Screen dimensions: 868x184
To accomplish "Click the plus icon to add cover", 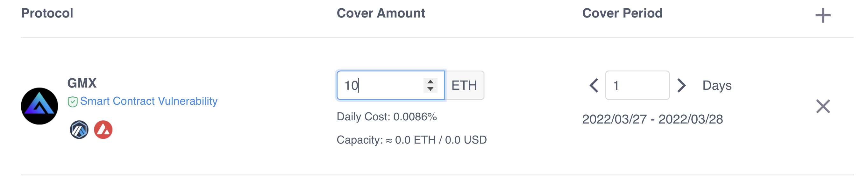I will [x=822, y=16].
